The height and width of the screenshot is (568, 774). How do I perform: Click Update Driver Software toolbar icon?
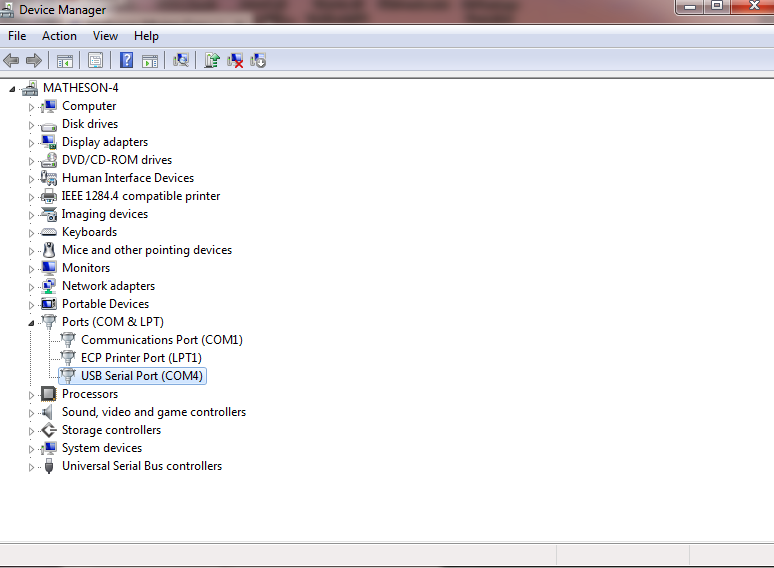click(x=212, y=60)
